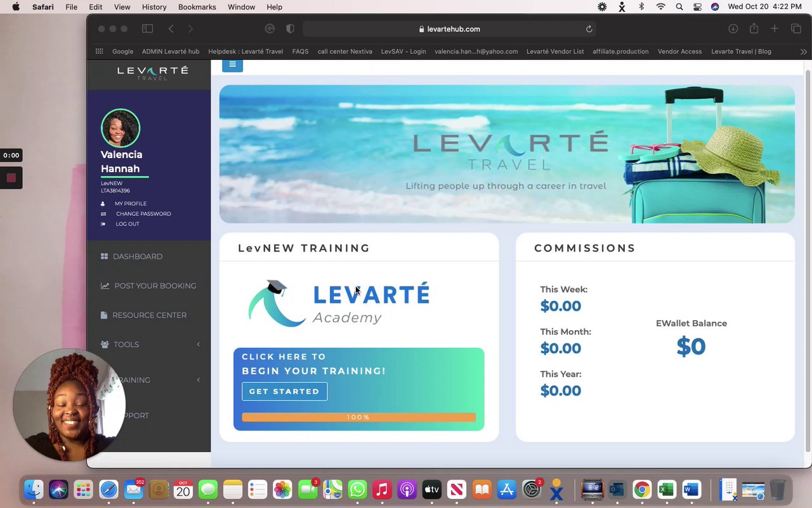This screenshot has height=508, width=812.
Task: Open the Resource Center sidebar item
Action: (x=143, y=315)
